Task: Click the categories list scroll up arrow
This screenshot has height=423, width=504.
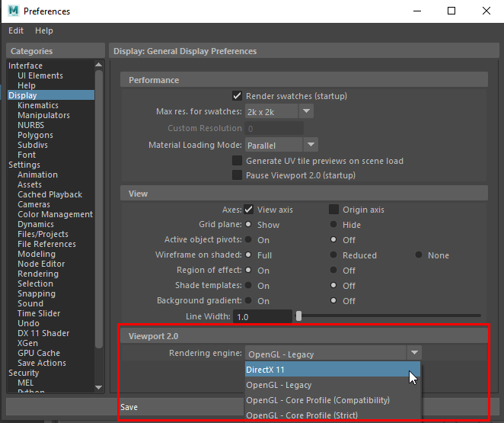Action: (x=99, y=65)
